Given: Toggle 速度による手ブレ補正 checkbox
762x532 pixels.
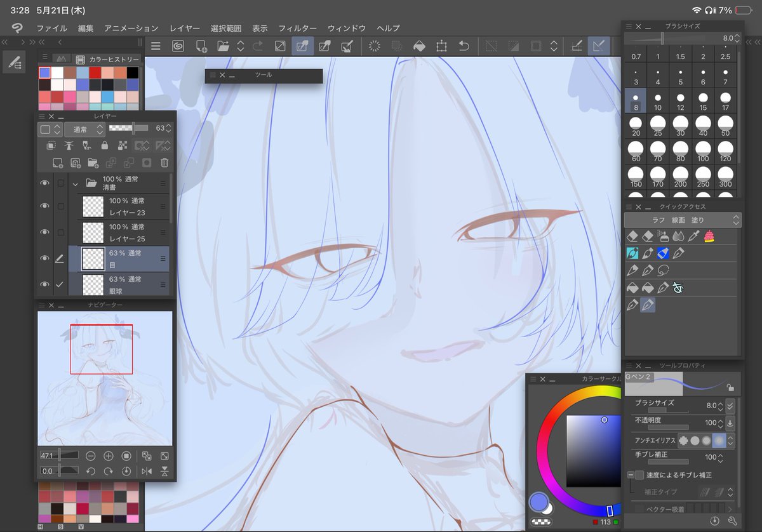Looking at the screenshot, I should (639, 475).
